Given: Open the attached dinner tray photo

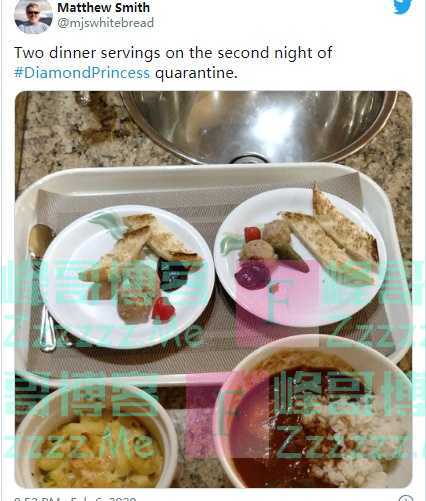Looking at the screenshot, I should [x=213, y=289].
